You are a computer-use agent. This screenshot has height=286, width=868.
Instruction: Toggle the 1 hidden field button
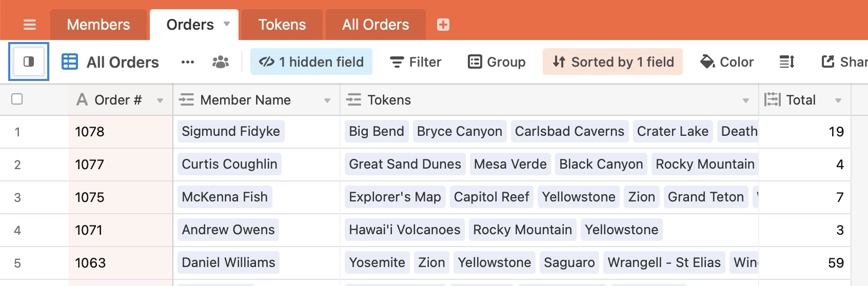[311, 62]
